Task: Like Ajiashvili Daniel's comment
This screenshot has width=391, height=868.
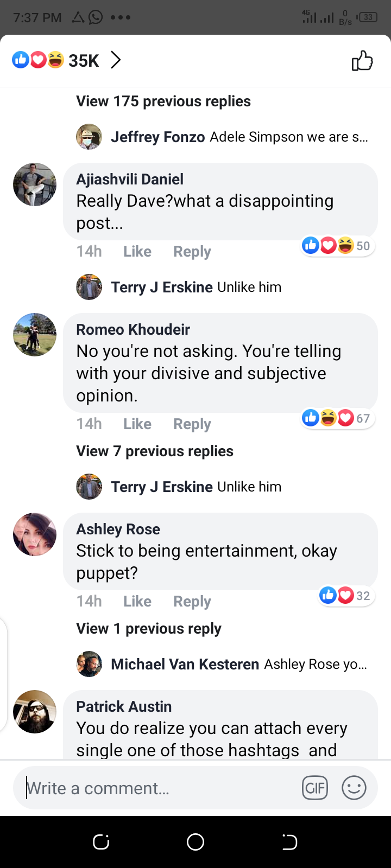Action: (137, 252)
